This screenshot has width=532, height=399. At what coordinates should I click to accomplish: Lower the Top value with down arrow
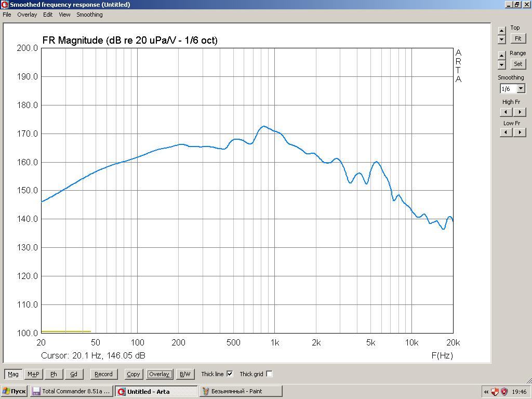coord(502,39)
